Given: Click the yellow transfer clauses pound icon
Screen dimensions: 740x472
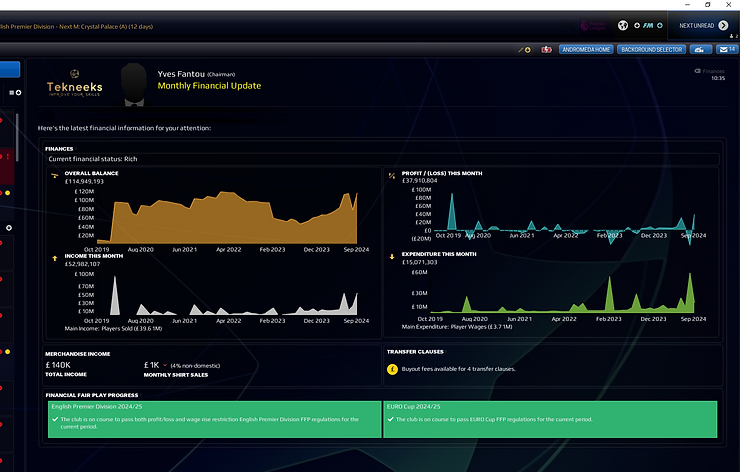Looking at the screenshot, I should (392, 369).
